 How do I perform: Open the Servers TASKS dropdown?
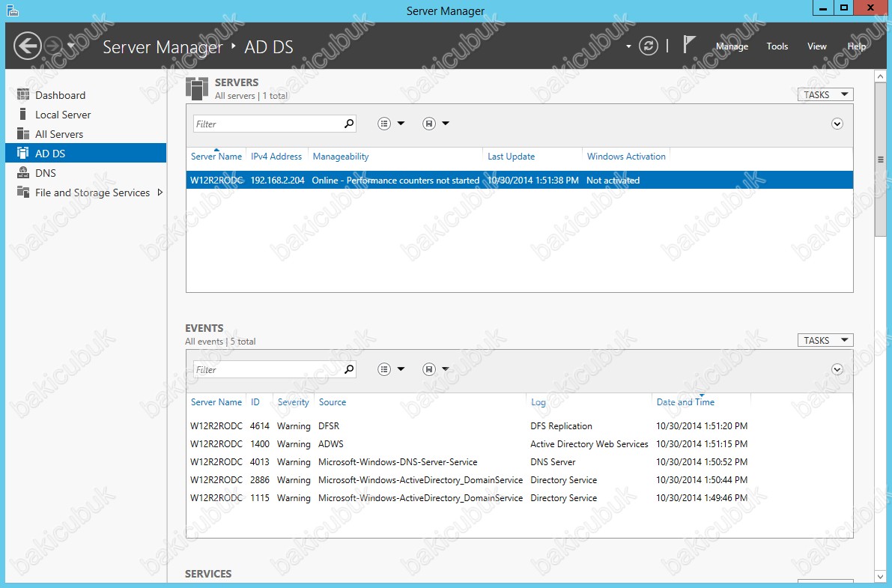(825, 94)
